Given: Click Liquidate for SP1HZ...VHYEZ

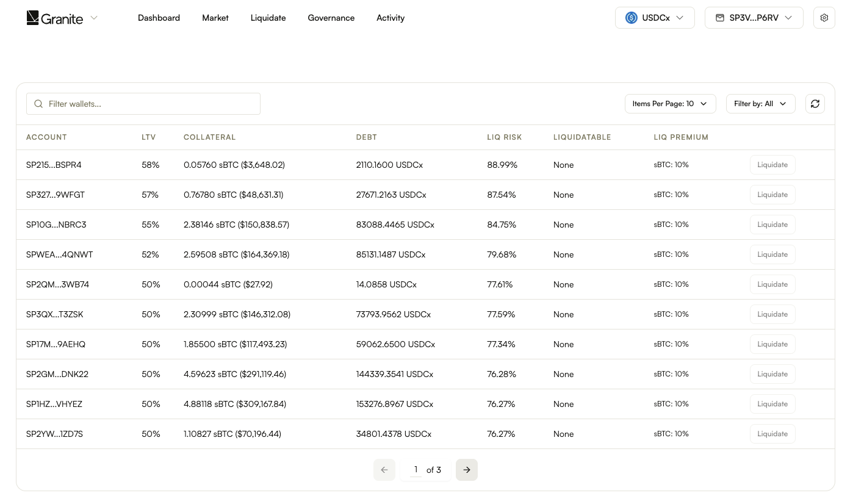Looking at the screenshot, I should pos(772,404).
